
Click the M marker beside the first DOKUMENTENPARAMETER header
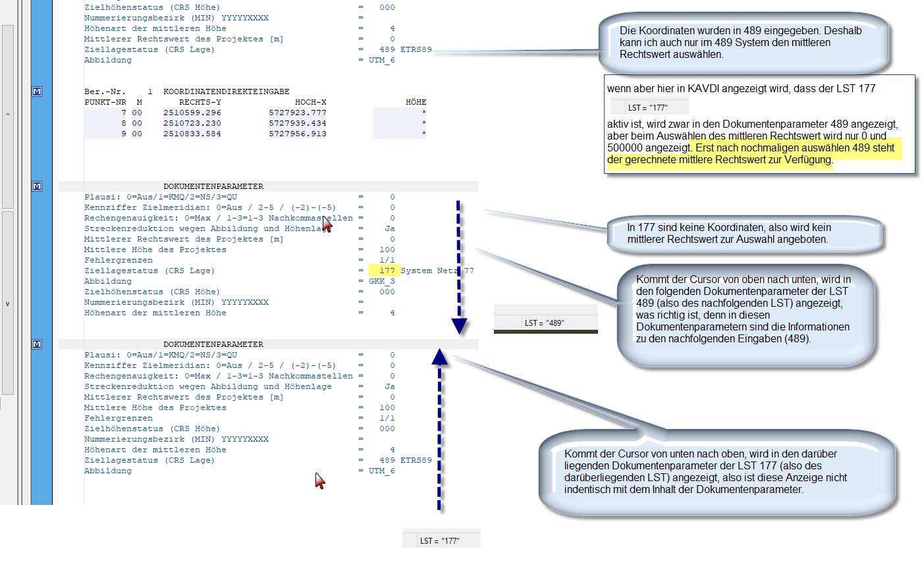(x=37, y=186)
